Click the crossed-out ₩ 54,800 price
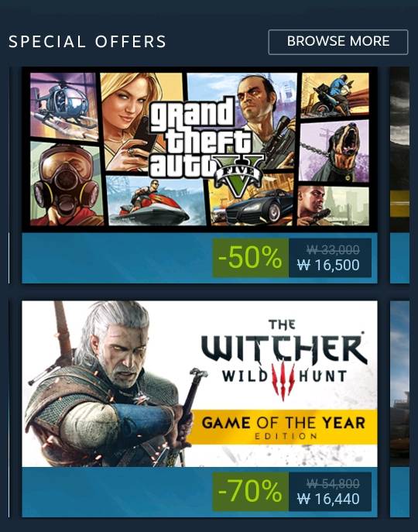The height and width of the screenshot is (532, 418). tap(333, 483)
